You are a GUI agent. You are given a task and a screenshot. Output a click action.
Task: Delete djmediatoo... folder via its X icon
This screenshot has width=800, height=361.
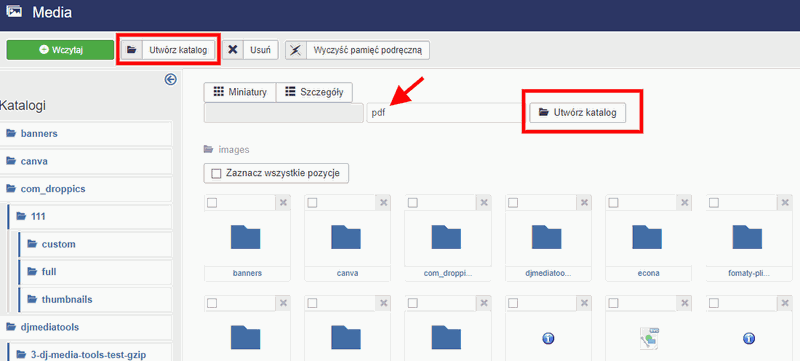click(585, 203)
